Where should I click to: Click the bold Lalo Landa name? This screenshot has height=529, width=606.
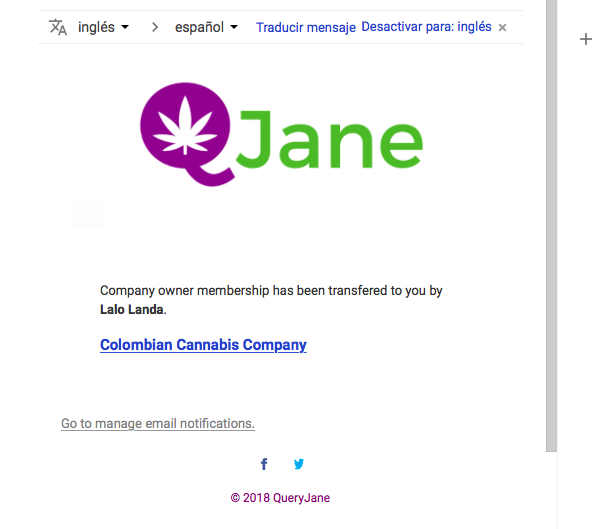tap(131, 310)
